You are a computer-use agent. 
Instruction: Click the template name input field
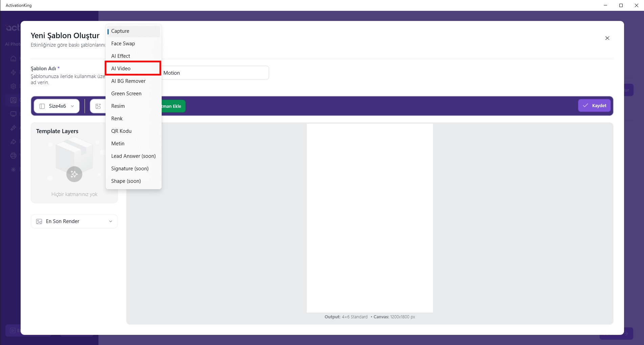tap(215, 73)
